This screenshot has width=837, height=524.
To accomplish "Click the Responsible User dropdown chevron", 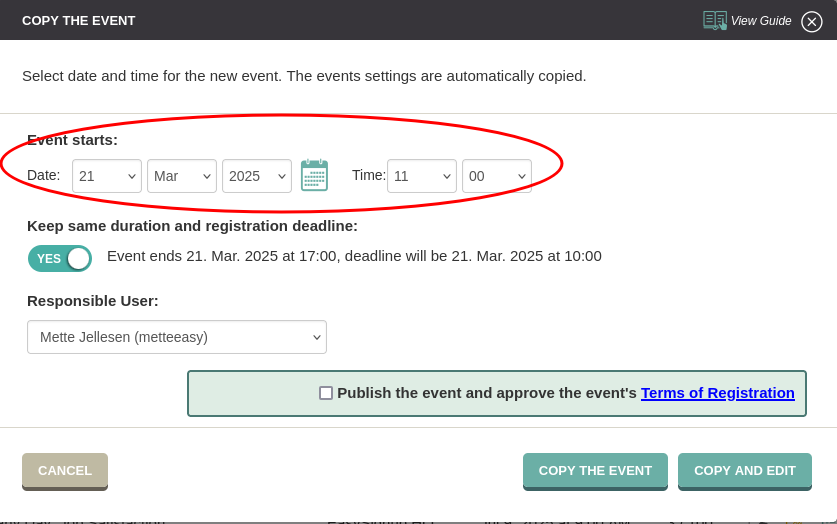I will pyautogui.click(x=317, y=337).
